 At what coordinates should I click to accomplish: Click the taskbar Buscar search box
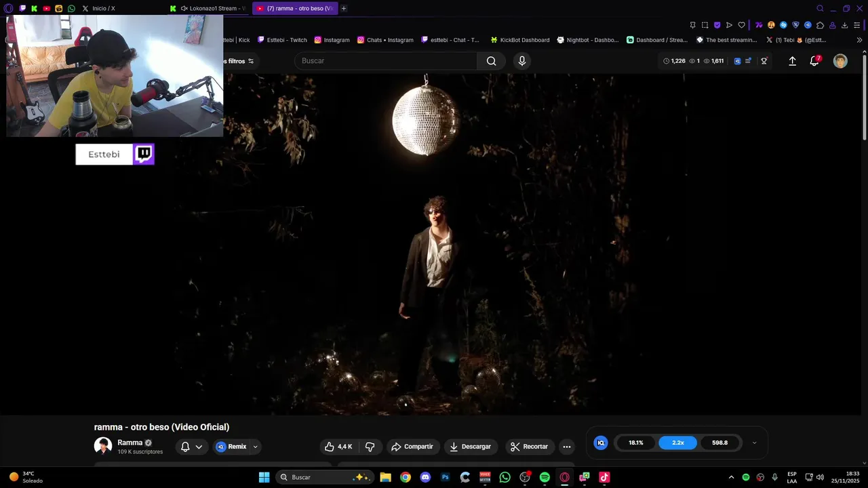[324, 477]
